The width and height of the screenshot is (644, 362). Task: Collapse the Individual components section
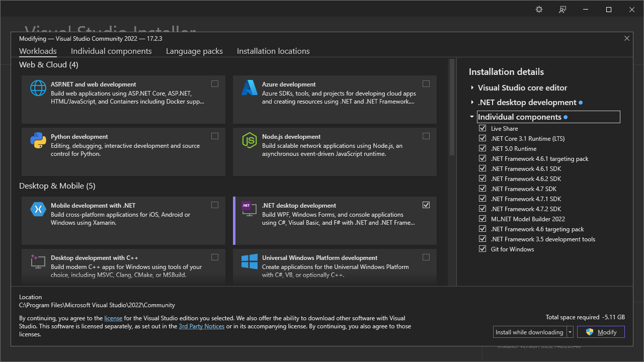(471, 117)
